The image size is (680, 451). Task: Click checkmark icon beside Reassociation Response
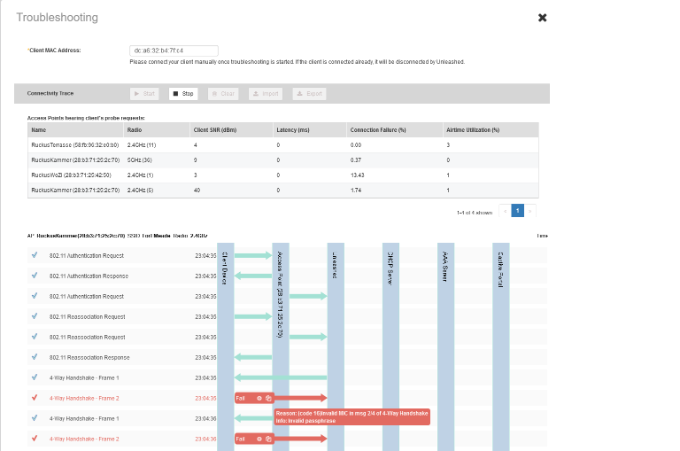pyautogui.click(x=34, y=356)
